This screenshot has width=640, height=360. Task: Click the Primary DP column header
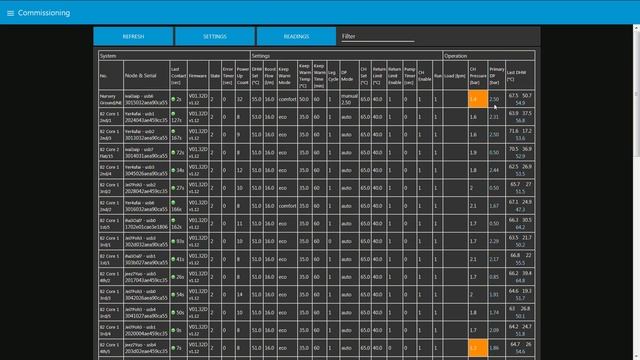(497, 76)
